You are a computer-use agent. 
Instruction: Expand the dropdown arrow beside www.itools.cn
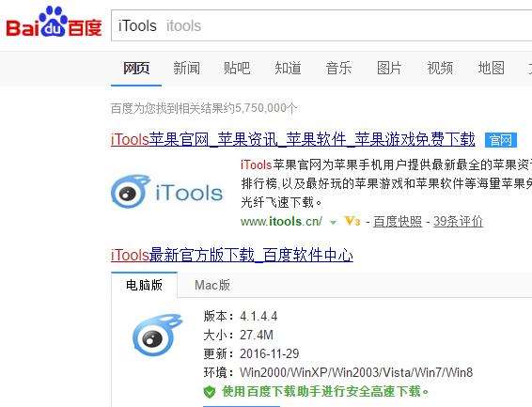333,223
